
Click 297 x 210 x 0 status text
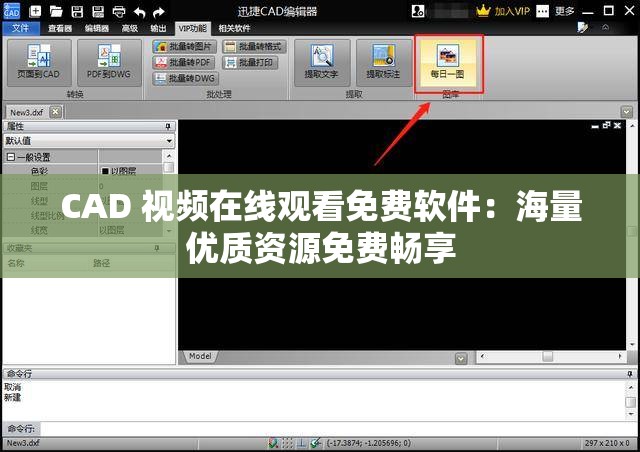point(607,443)
